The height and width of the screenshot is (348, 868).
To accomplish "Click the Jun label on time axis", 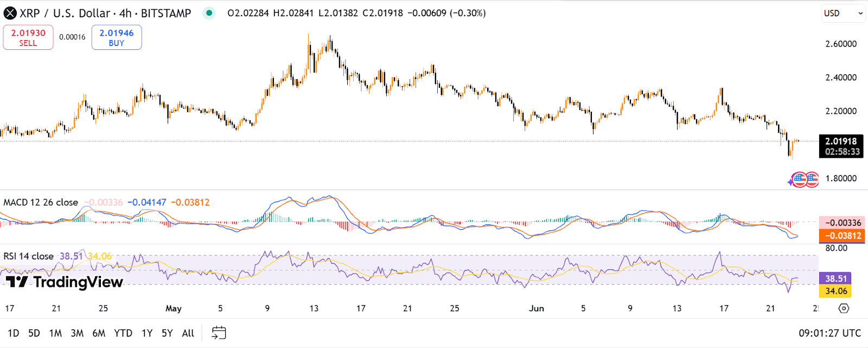I will tap(537, 308).
